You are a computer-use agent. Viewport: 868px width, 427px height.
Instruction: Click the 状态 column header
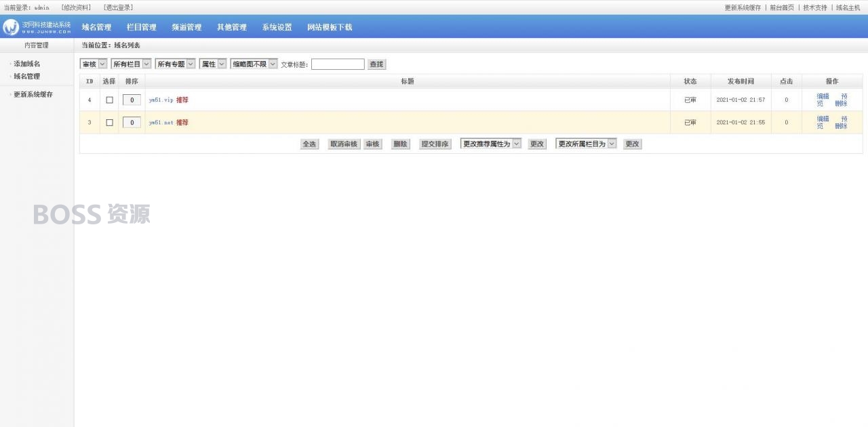coord(690,81)
